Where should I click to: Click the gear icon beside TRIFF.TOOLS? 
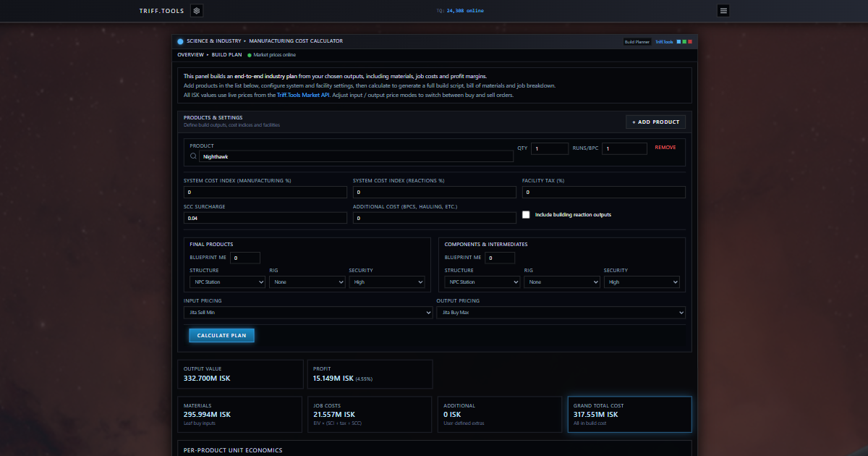[x=197, y=11]
